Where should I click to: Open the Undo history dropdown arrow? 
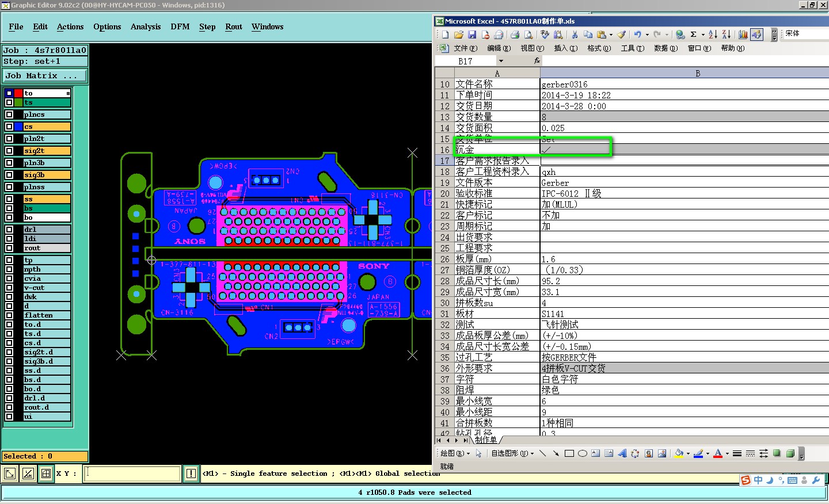pyautogui.click(x=647, y=35)
